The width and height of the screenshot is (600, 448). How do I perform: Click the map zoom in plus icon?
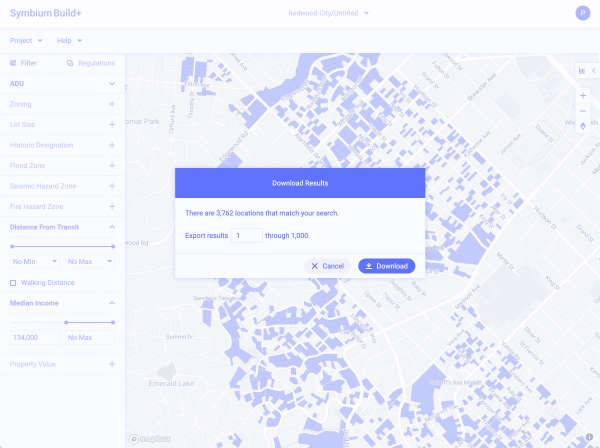coord(583,95)
